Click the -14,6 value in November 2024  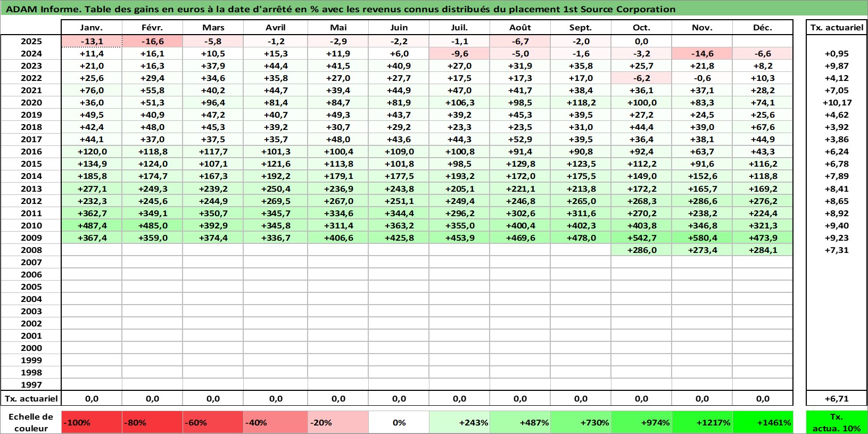point(702,53)
